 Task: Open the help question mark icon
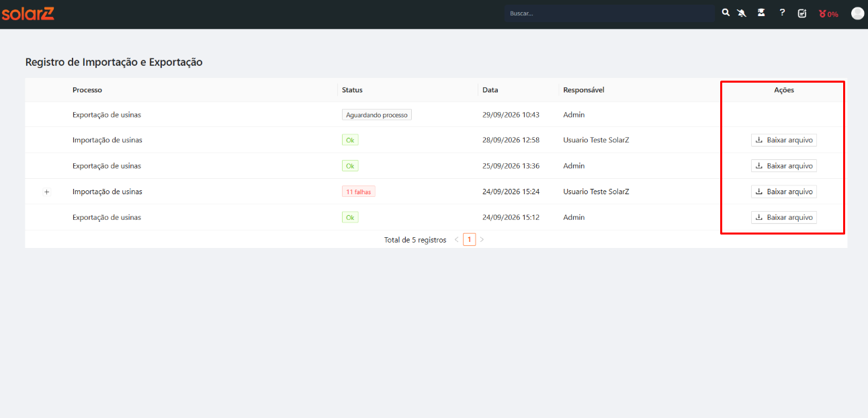[782, 13]
